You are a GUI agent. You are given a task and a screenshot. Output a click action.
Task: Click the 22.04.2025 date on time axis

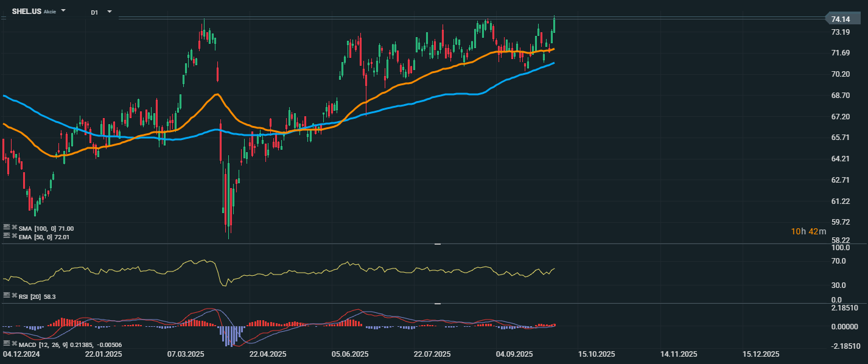pos(268,354)
